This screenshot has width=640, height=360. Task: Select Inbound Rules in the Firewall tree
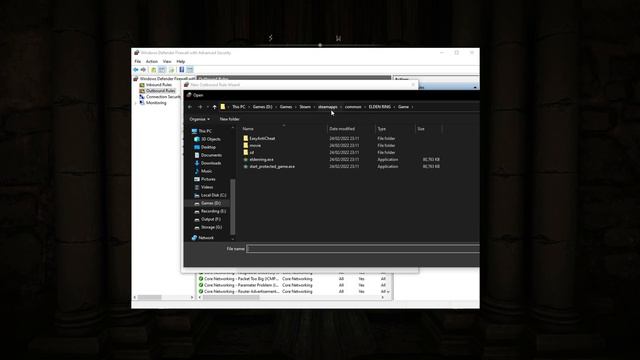(159, 84)
